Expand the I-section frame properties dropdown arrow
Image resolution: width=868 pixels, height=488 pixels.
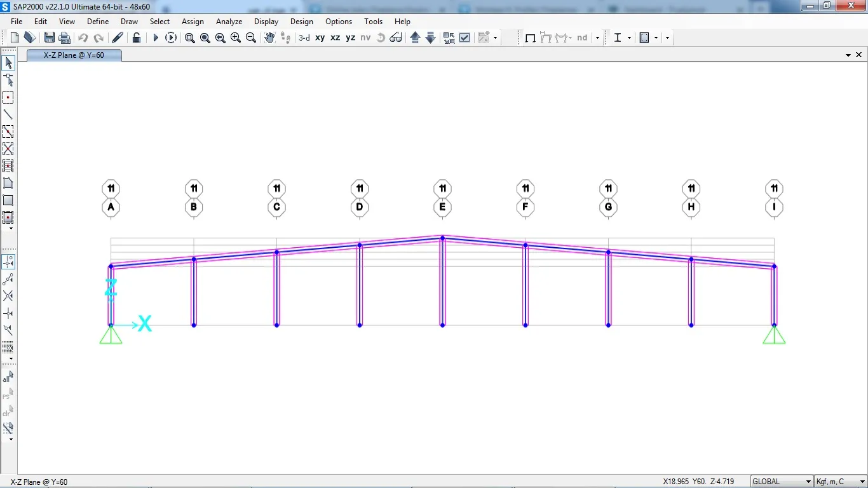(x=629, y=38)
